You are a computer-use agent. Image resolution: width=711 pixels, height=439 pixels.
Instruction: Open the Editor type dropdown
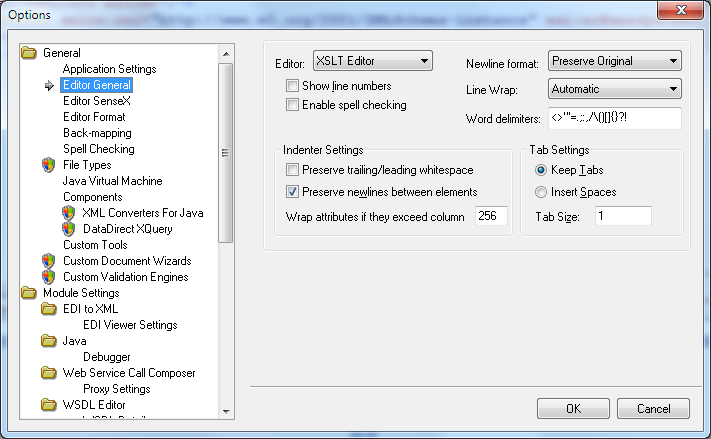(x=372, y=62)
